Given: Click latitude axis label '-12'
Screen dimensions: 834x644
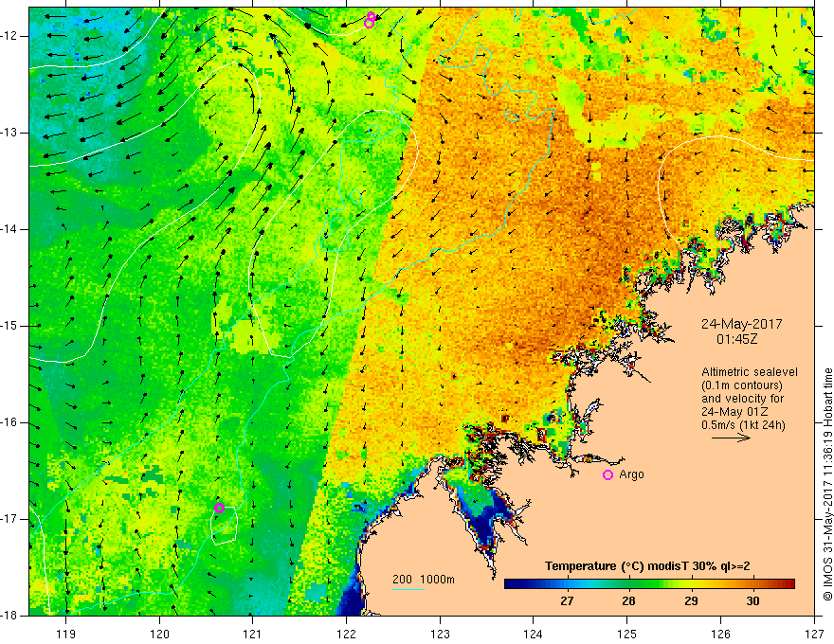Looking at the screenshot, I should point(10,36).
